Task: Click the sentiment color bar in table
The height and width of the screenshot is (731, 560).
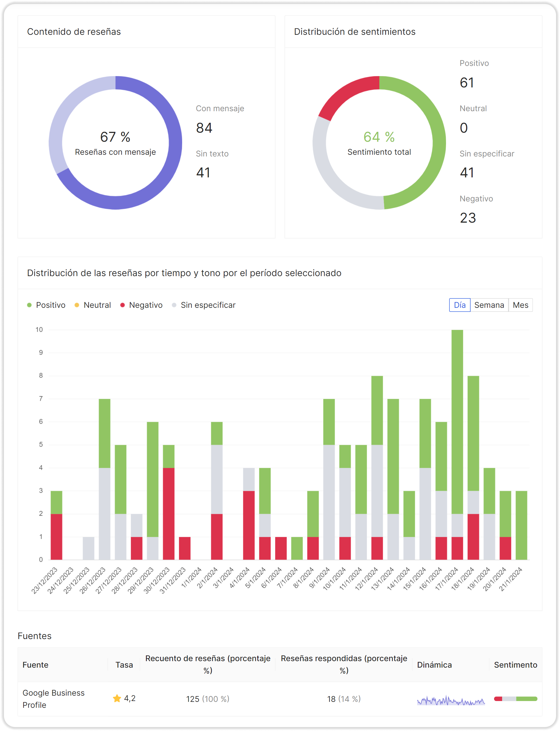Action: tap(515, 699)
